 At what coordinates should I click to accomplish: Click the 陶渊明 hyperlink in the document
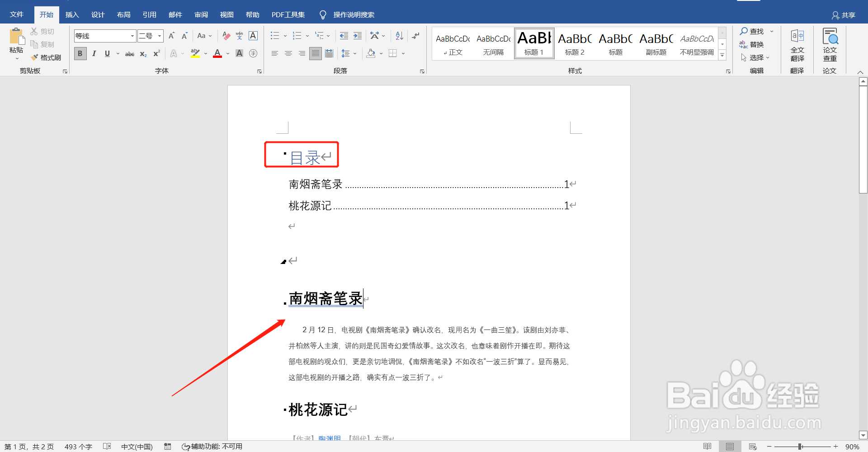point(330,438)
